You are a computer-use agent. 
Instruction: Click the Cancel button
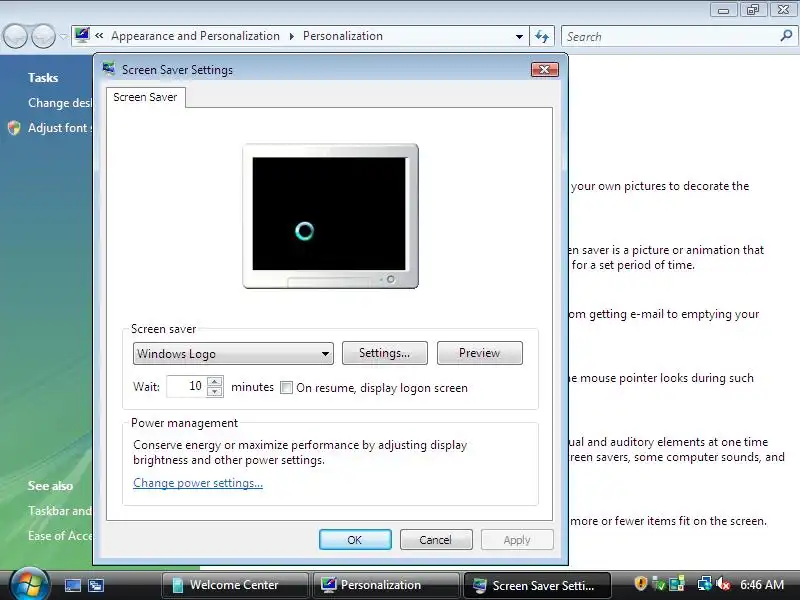pyautogui.click(x=436, y=540)
